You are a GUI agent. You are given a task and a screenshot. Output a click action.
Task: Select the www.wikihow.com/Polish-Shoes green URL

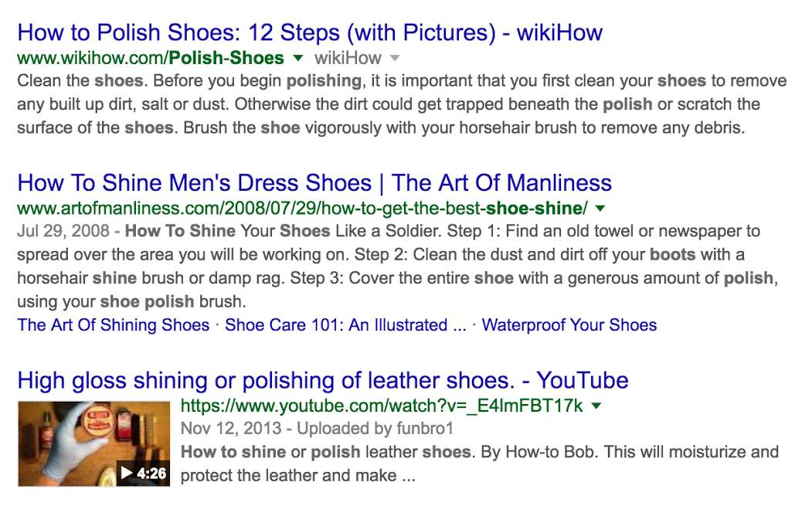point(151,57)
